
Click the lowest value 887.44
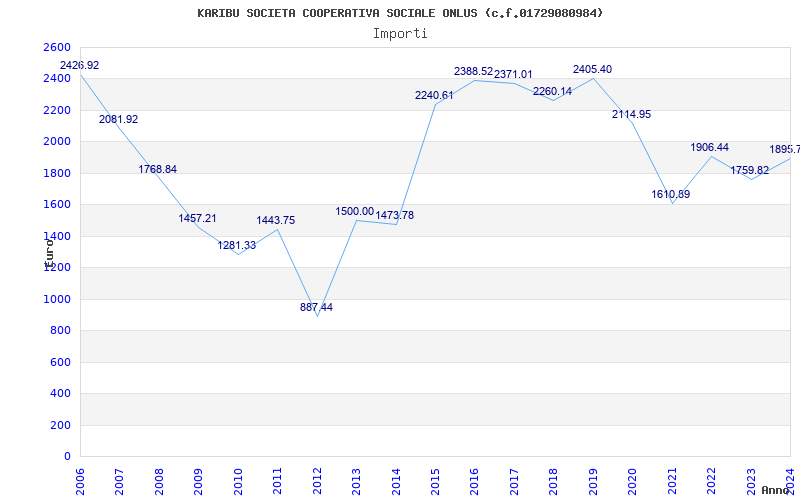click(x=316, y=308)
